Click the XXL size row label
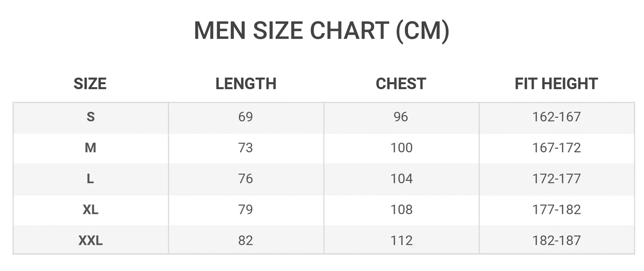The image size is (644, 271). [91, 240]
